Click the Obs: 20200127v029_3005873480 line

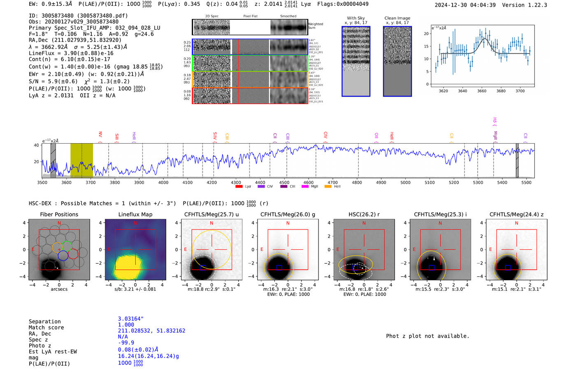coord(74,21)
